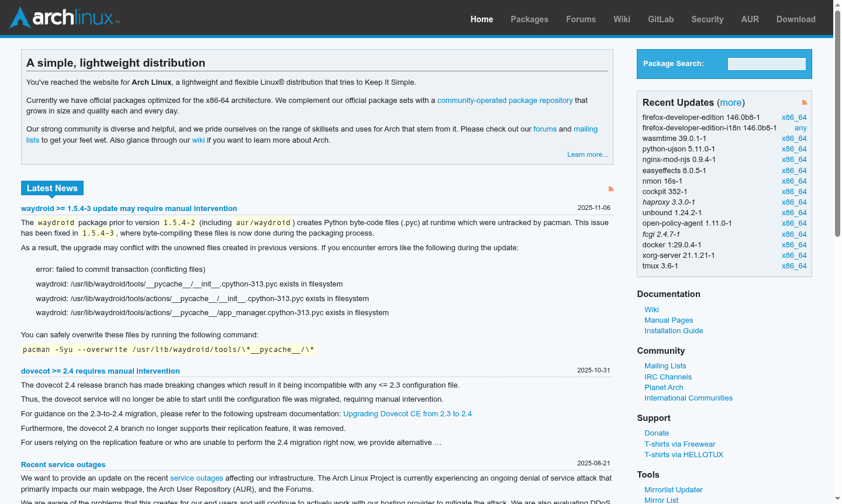Image resolution: width=842 pixels, height=504 pixels.
Task: Click the 'Learn more...' link
Action: tap(587, 154)
